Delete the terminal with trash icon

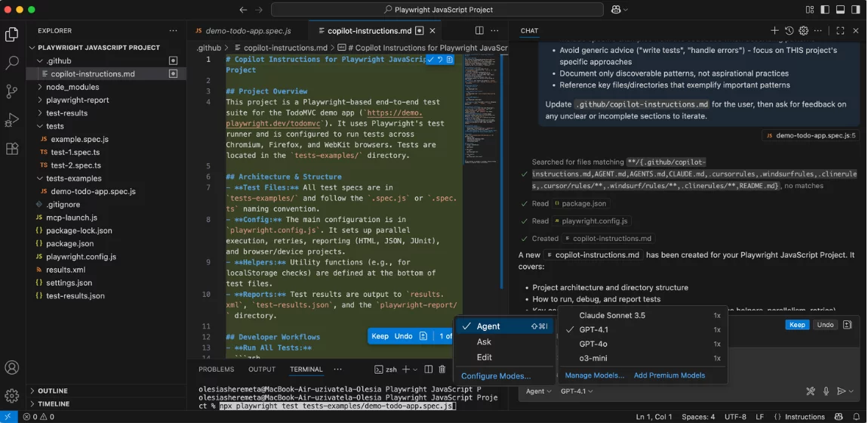442,369
